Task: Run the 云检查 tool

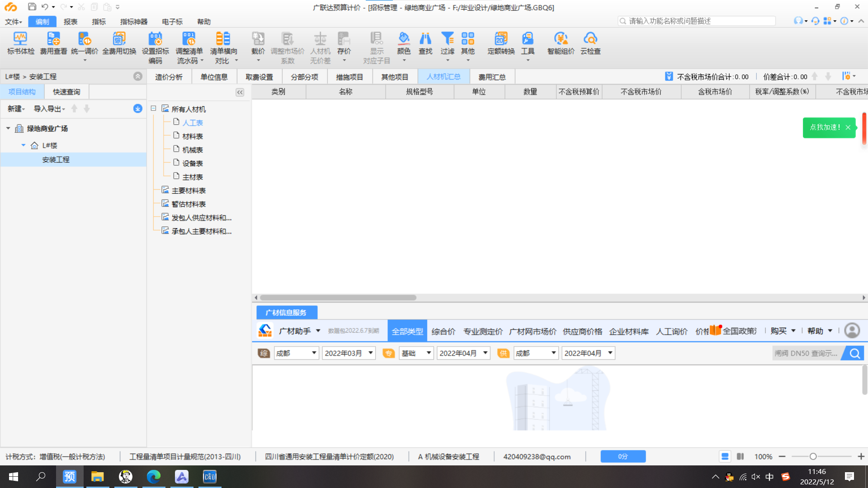Action: pyautogui.click(x=590, y=43)
